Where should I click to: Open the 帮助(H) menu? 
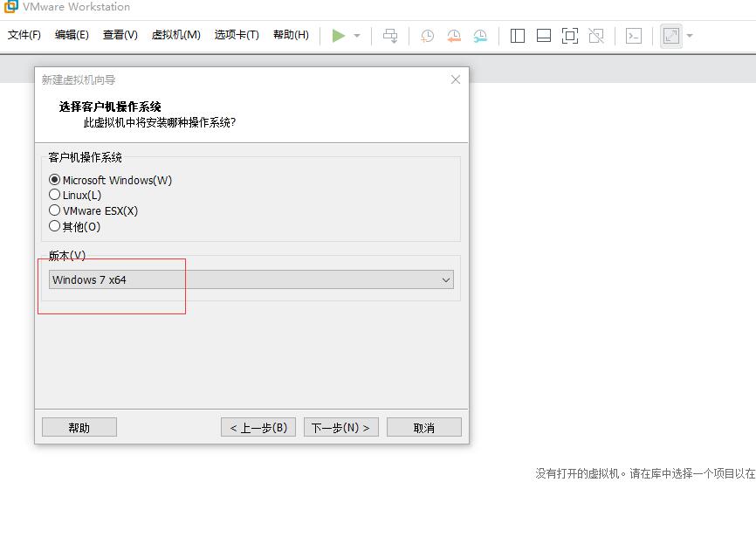point(291,35)
